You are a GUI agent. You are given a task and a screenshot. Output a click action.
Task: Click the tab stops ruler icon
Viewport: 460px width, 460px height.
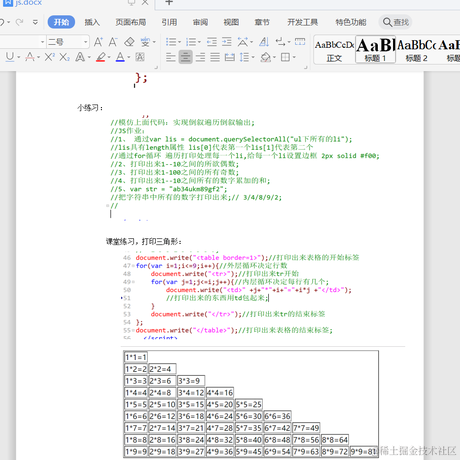300,42
